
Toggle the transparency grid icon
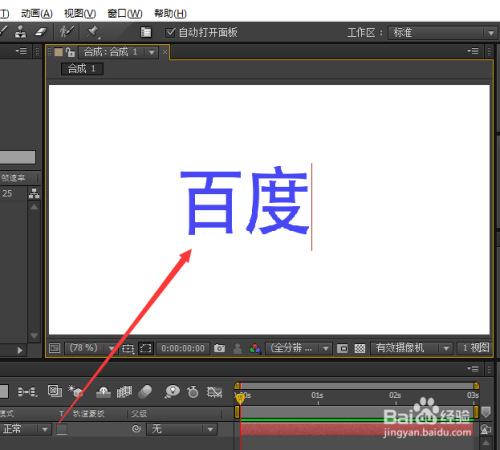point(360,349)
